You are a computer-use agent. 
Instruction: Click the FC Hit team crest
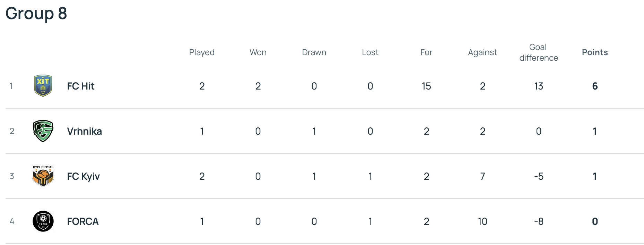(x=43, y=86)
